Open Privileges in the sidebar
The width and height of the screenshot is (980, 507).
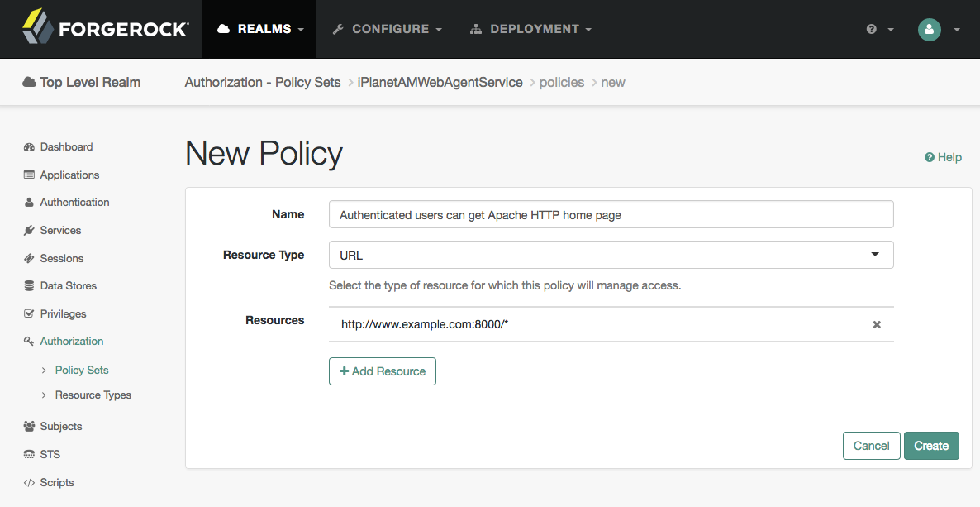coord(63,313)
